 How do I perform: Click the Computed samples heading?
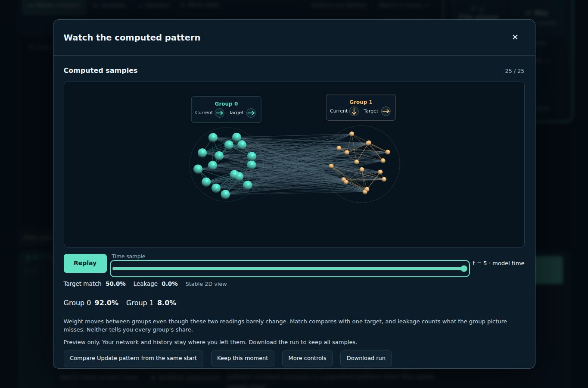tap(100, 71)
